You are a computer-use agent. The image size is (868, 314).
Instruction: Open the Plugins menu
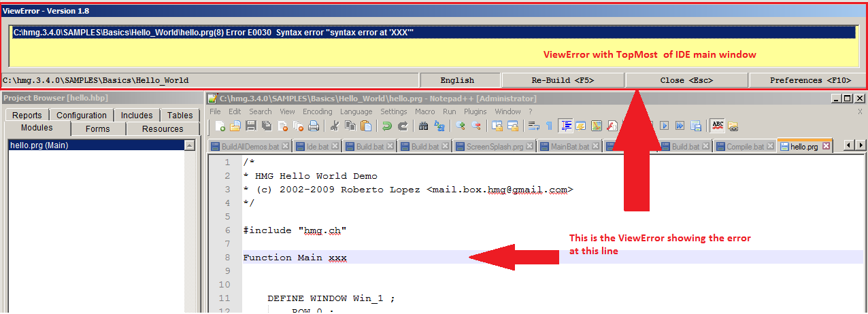pyautogui.click(x=475, y=111)
